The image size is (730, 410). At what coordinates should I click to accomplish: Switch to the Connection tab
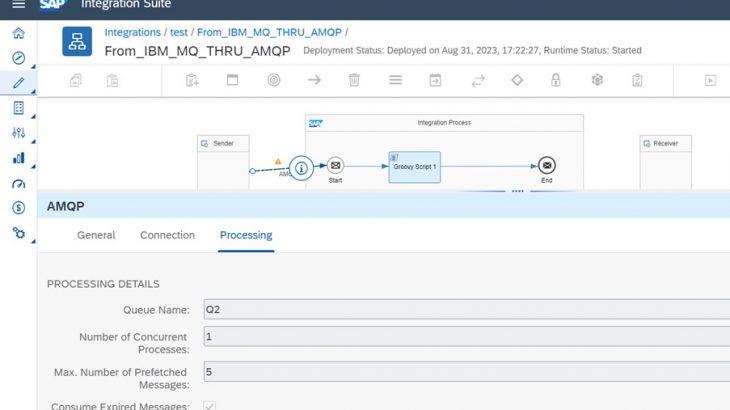point(167,235)
